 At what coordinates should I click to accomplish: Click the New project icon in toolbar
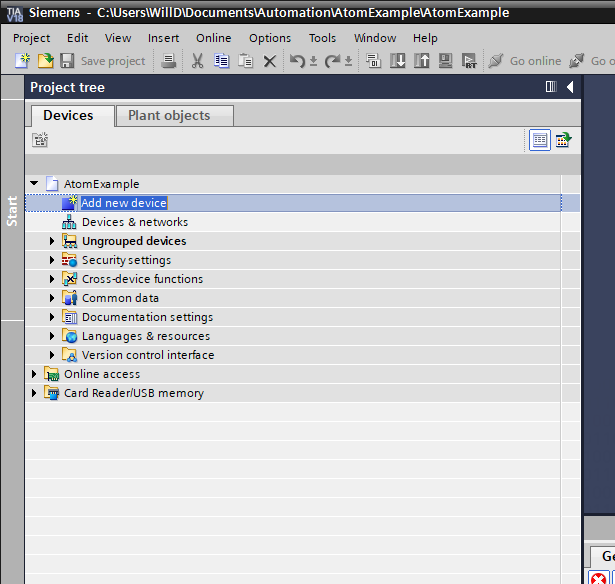(x=23, y=61)
